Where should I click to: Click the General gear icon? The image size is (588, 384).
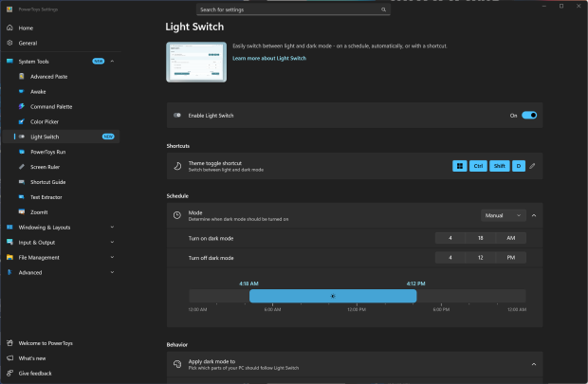pos(9,43)
